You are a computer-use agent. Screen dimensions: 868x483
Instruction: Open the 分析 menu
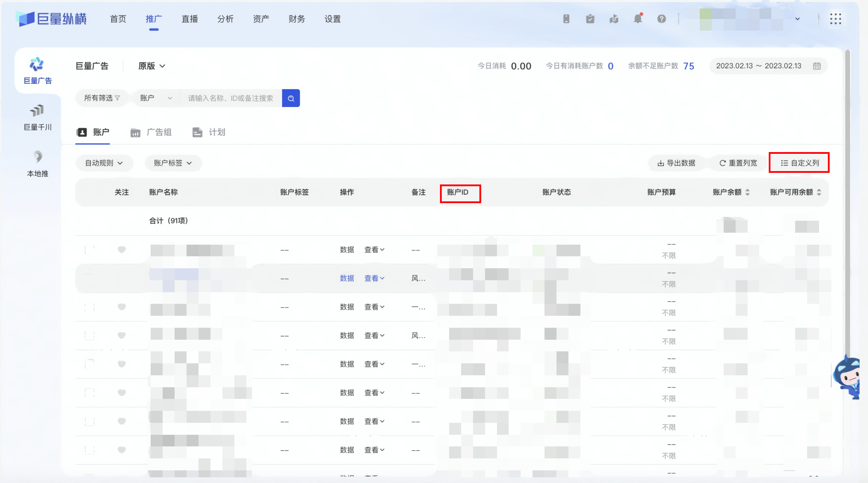tap(225, 19)
